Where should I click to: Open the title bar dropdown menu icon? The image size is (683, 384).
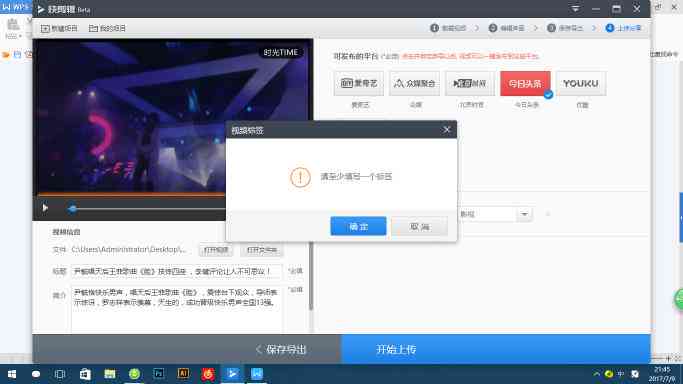[x=575, y=9]
